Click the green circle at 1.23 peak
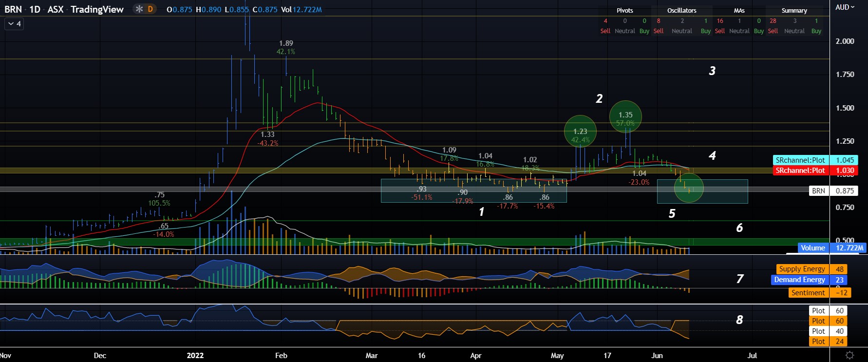The height and width of the screenshot is (362, 868). pos(580,132)
